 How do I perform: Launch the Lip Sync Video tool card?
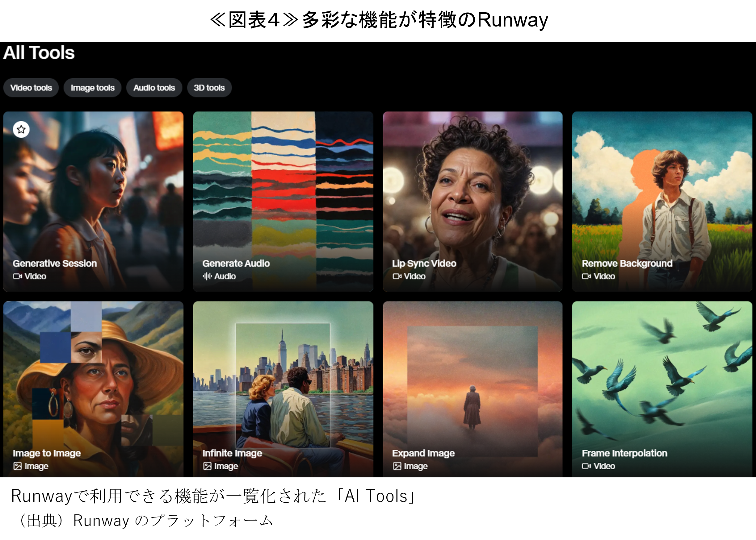coord(473,201)
